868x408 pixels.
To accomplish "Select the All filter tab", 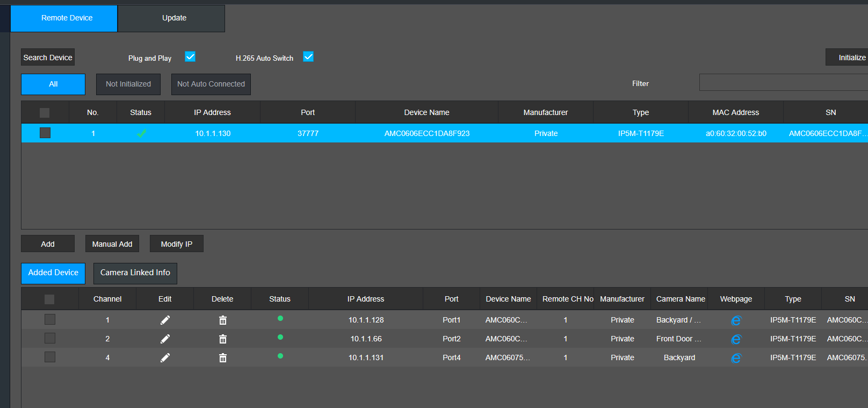I will click(x=53, y=84).
